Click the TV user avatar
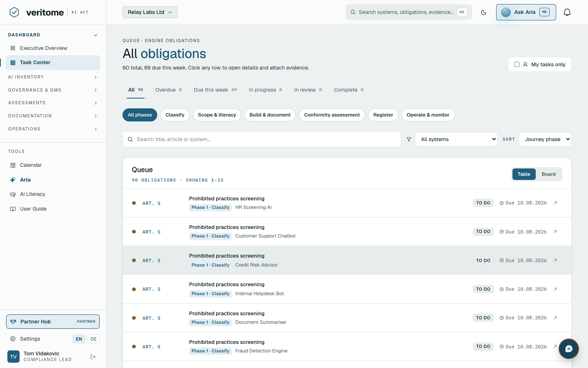 [13, 357]
